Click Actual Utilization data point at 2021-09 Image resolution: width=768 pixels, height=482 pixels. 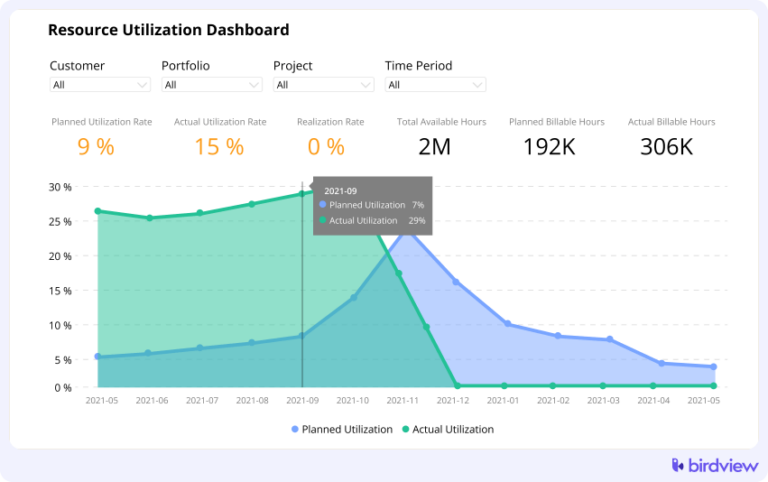302,194
